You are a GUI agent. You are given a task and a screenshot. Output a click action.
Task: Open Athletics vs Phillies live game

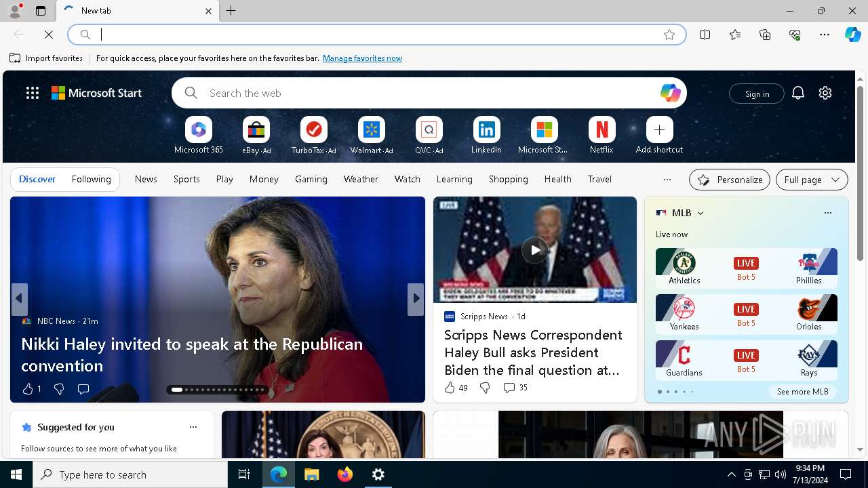tap(746, 268)
